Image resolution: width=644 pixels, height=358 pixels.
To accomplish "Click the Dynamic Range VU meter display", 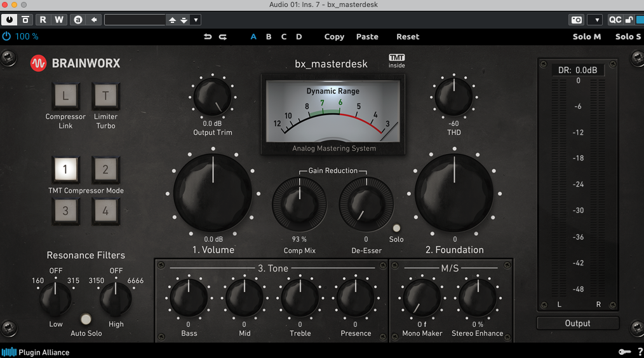I will 333,111.
